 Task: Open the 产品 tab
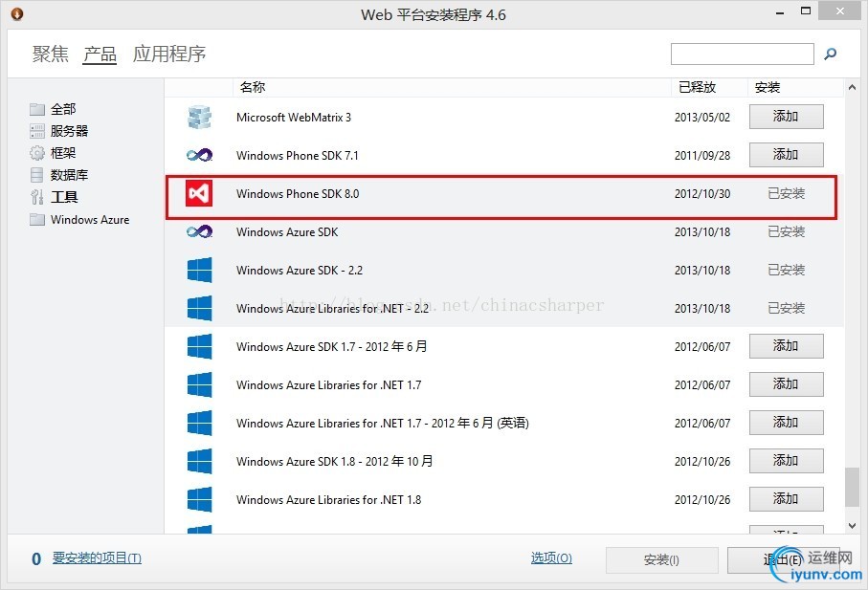(100, 54)
